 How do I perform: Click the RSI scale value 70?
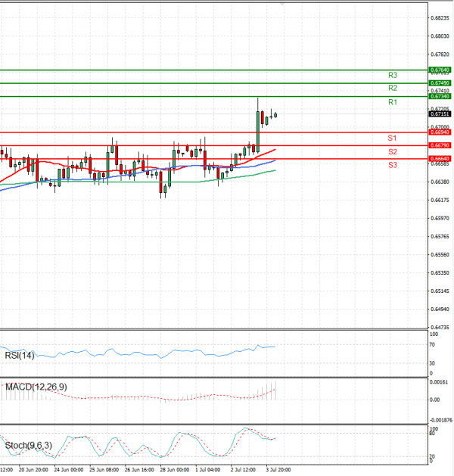(x=432, y=345)
